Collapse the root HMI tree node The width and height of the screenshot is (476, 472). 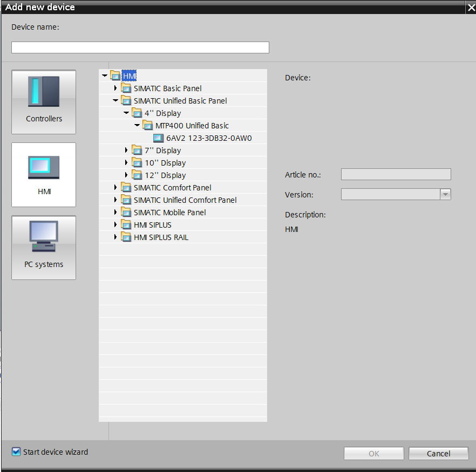[105, 76]
